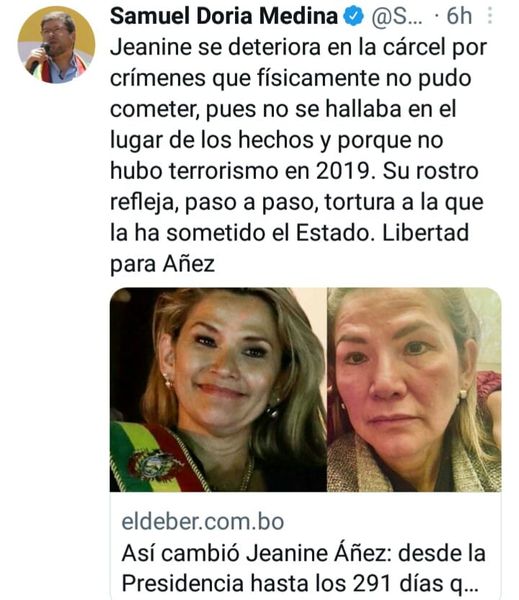Screen dimensions: 519x600
Task: Click the 'Libertad para Añez' closing text
Action: point(290,248)
